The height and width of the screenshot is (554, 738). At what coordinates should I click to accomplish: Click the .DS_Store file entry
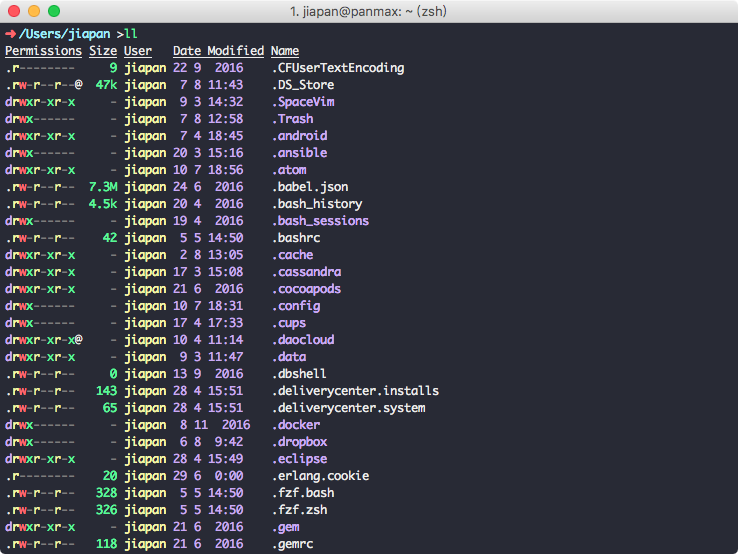point(303,85)
